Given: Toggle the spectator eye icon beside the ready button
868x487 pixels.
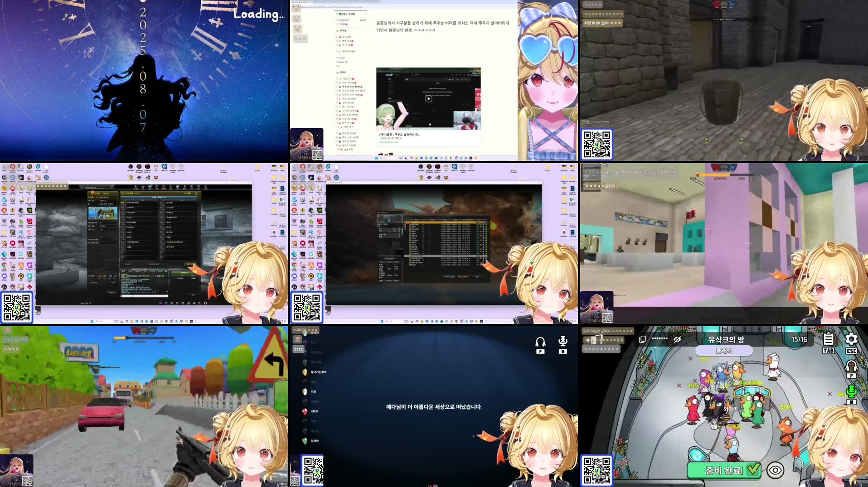Looking at the screenshot, I should point(776,470).
